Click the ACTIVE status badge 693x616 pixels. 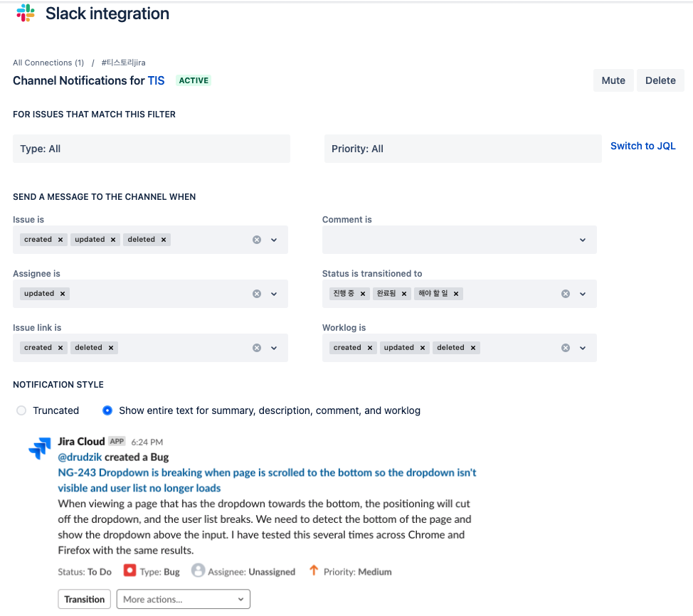[194, 80]
